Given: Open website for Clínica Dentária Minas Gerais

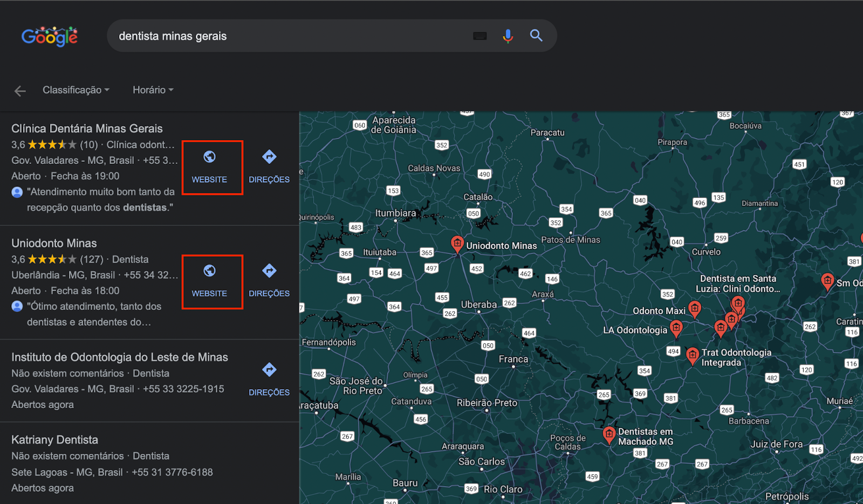Looking at the screenshot, I should [x=210, y=167].
